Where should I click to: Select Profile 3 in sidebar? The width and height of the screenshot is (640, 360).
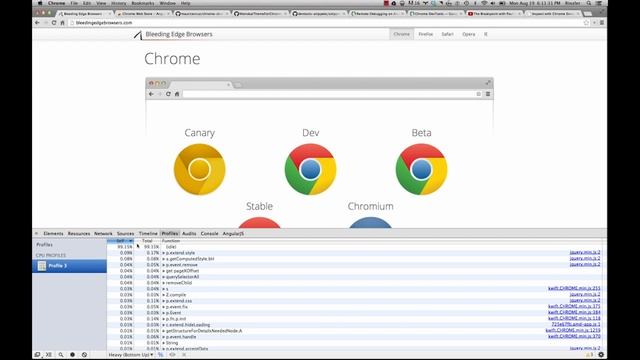click(69, 266)
